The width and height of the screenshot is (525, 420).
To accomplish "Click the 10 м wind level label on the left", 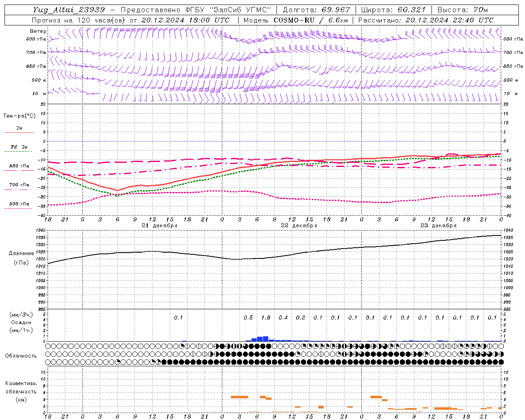I will click(x=39, y=94).
